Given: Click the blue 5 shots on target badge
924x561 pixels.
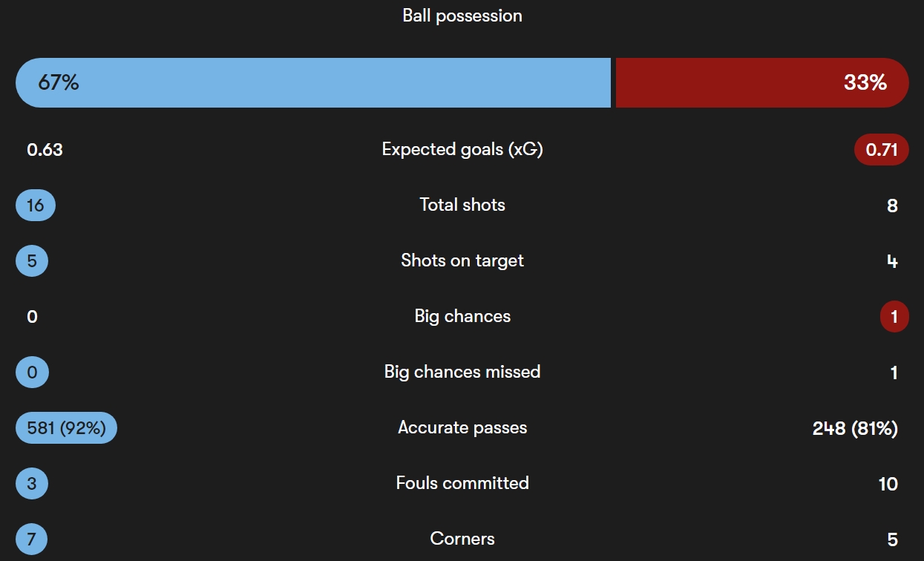Looking at the screenshot, I should click(32, 261).
